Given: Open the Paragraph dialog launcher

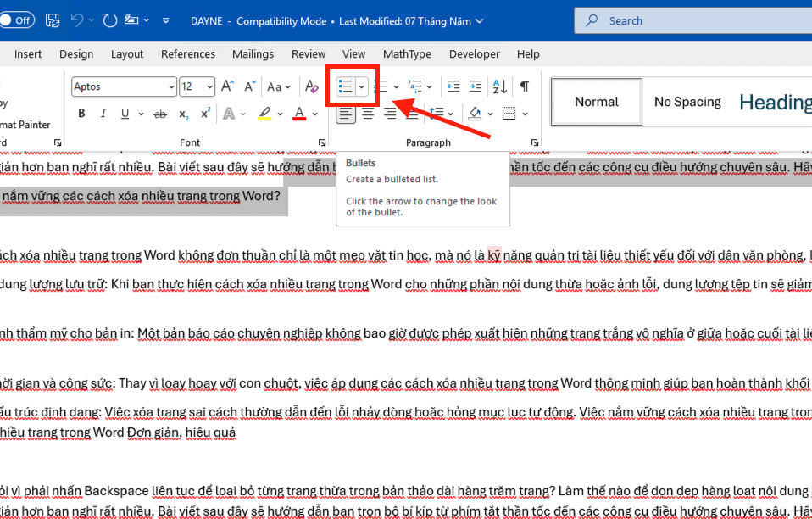Looking at the screenshot, I should pos(535,142).
